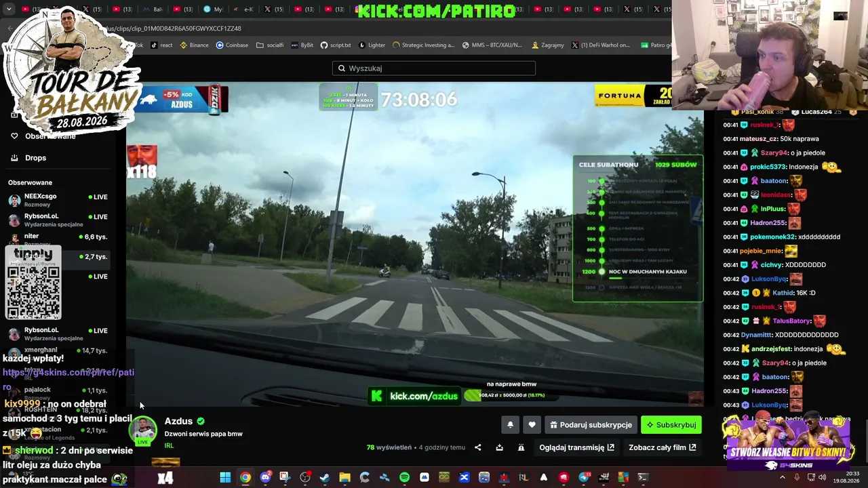Click the volume icon in system tray
Screen dimensions: 868x488
pyautogui.click(x=822, y=477)
